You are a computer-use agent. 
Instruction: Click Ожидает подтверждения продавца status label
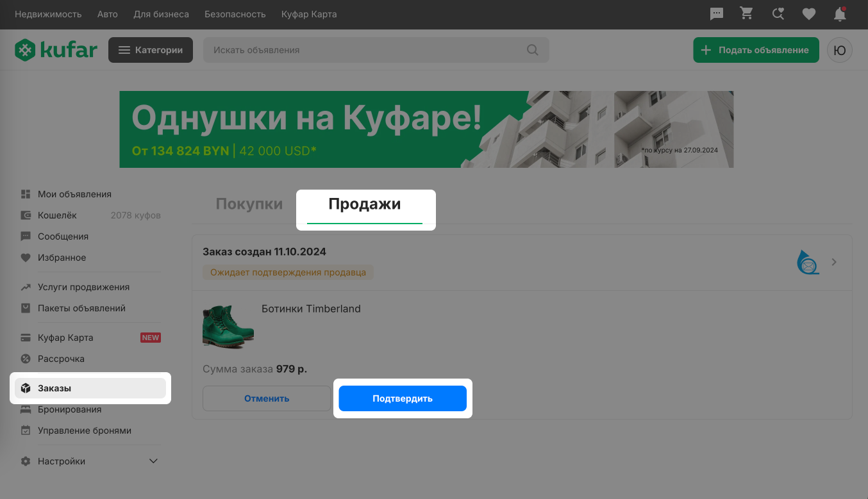click(x=288, y=272)
